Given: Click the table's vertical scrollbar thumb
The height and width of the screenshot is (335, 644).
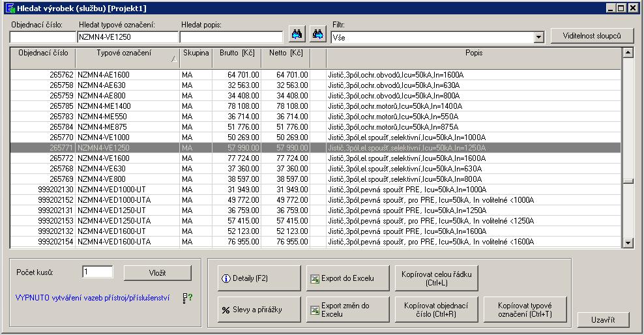Looking at the screenshot, I should pos(628,181).
